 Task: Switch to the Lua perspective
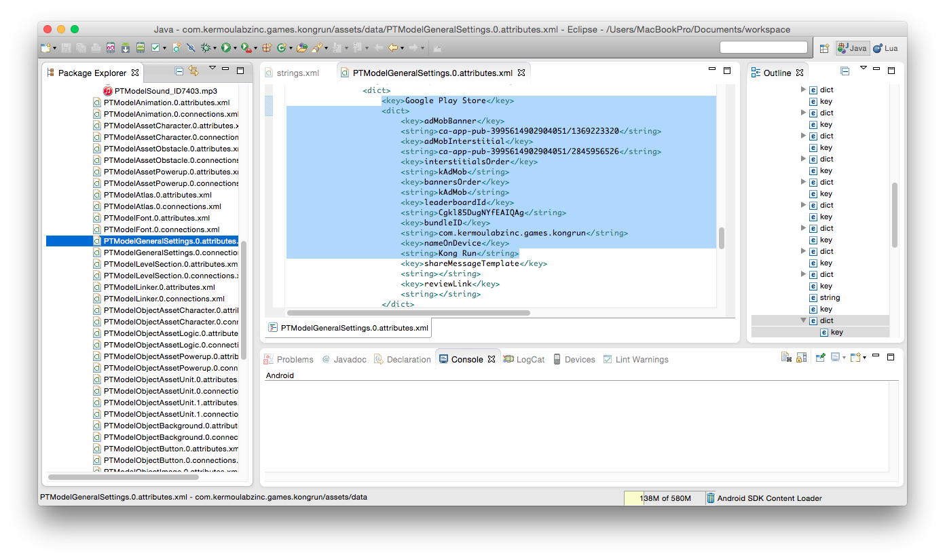(885, 48)
